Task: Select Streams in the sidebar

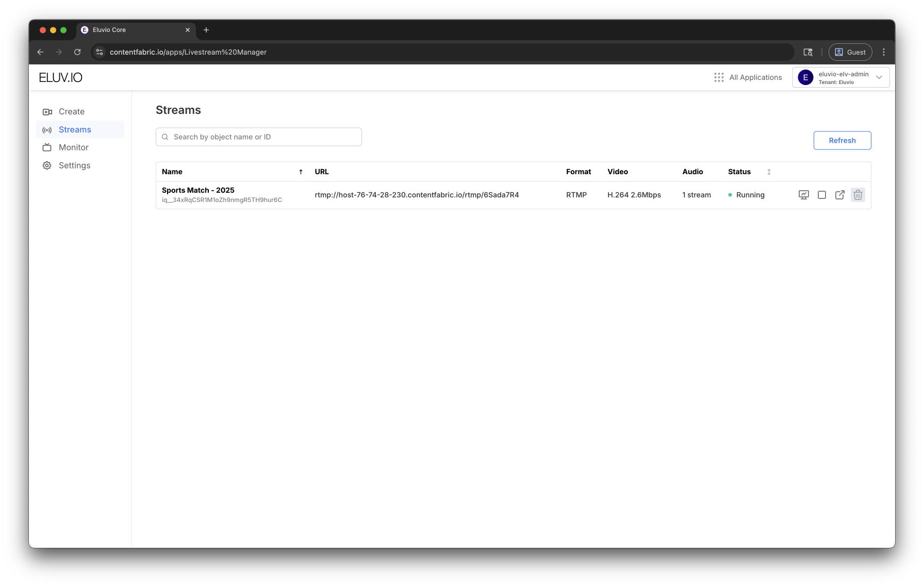Action: (75, 130)
